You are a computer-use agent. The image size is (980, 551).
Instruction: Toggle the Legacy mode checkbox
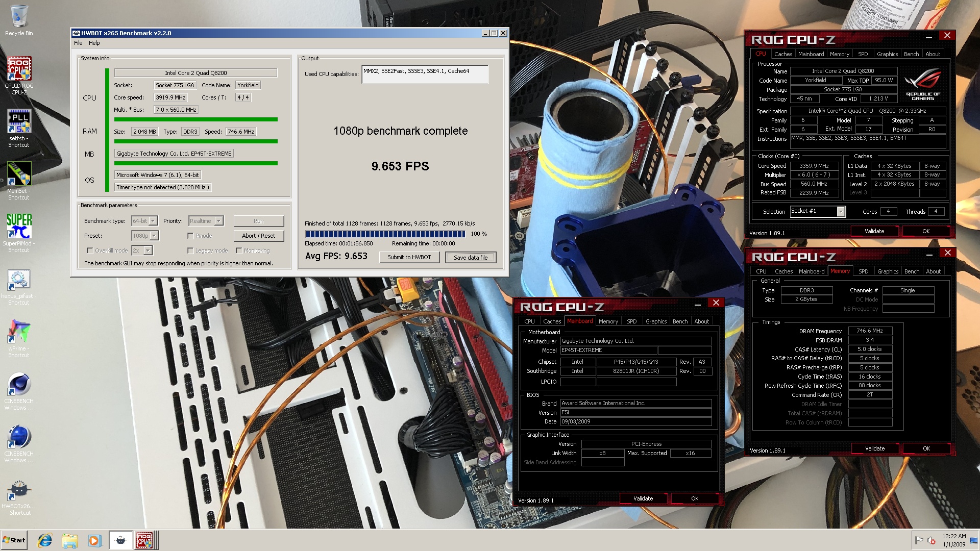point(190,251)
